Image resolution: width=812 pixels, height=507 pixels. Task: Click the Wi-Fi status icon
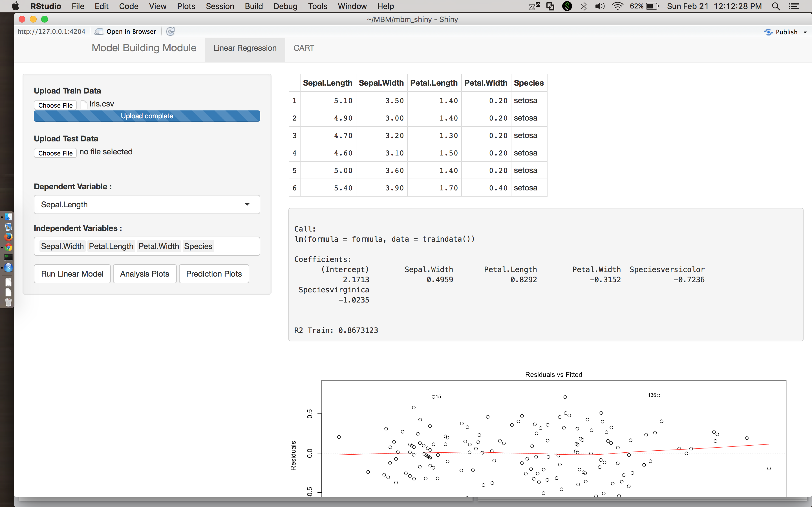617,6
